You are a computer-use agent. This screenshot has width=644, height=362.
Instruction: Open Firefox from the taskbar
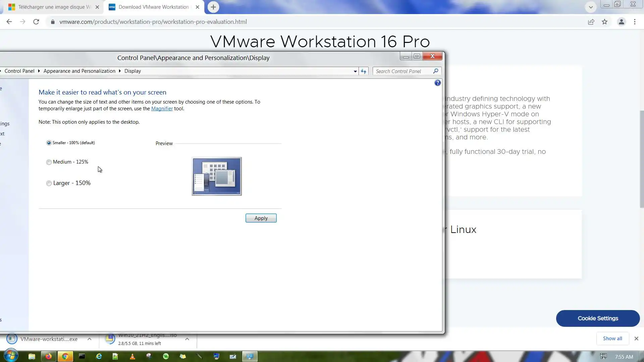coord(49,356)
